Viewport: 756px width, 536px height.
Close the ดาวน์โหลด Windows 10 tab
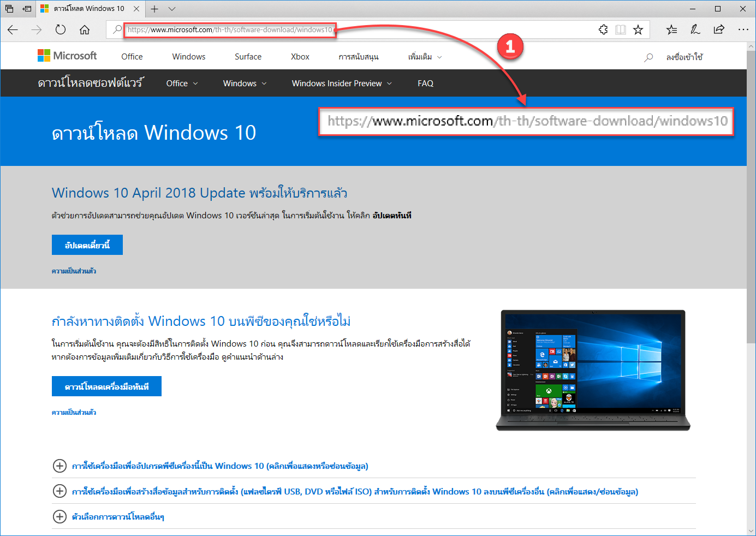click(x=136, y=9)
